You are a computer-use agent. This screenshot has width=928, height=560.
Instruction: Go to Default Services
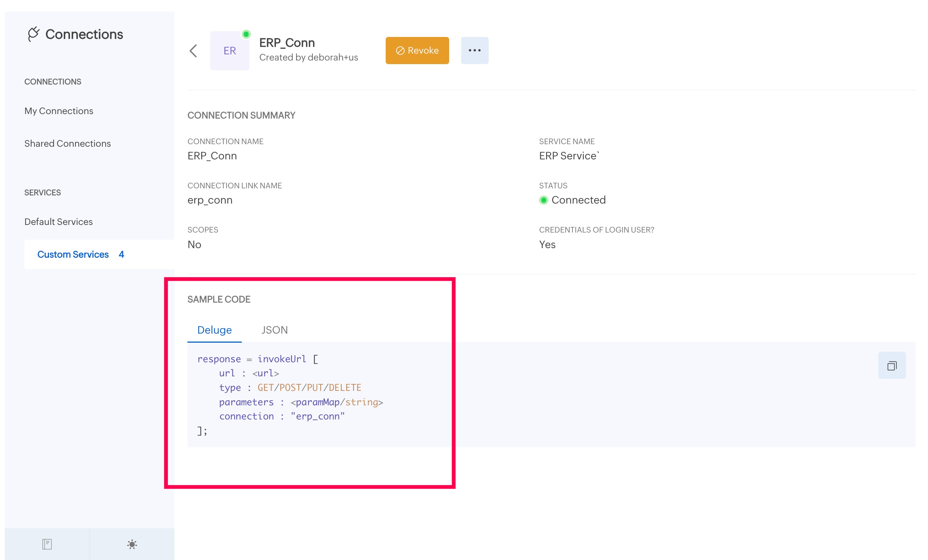[58, 222]
